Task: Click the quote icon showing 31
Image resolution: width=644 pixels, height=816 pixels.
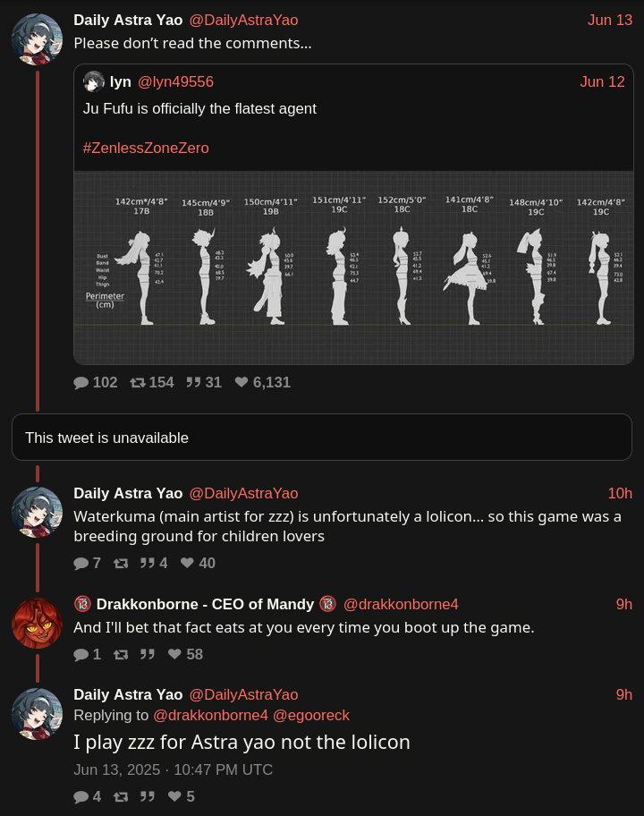Action: click(x=192, y=383)
